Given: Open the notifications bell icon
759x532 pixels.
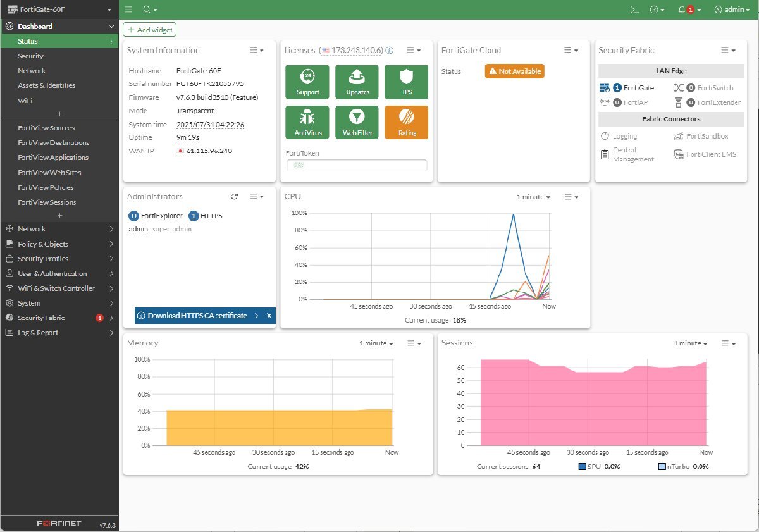Looking at the screenshot, I should point(682,9).
